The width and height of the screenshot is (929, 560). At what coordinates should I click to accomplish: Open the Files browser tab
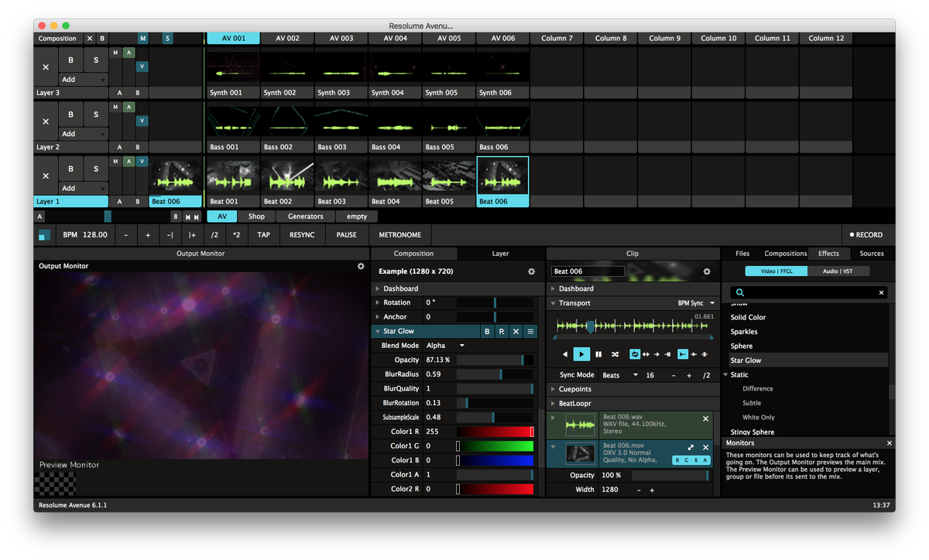[x=742, y=254]
